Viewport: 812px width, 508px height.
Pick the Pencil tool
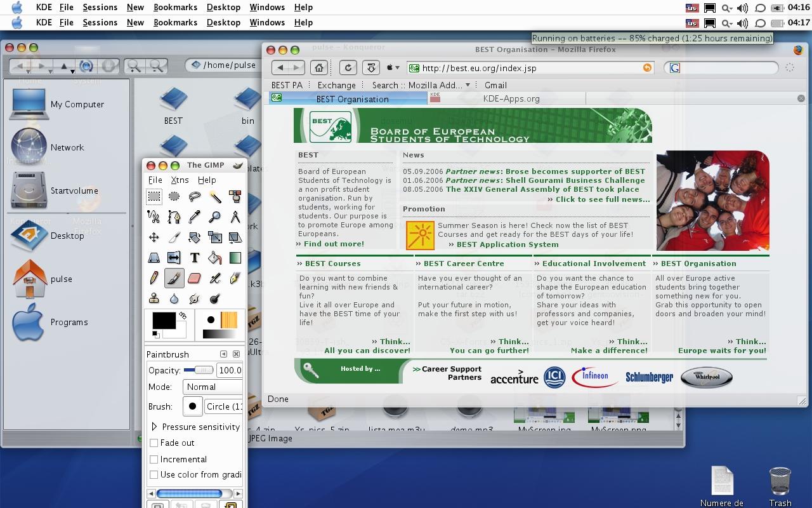pyautogui.click(x=154, y=277)
